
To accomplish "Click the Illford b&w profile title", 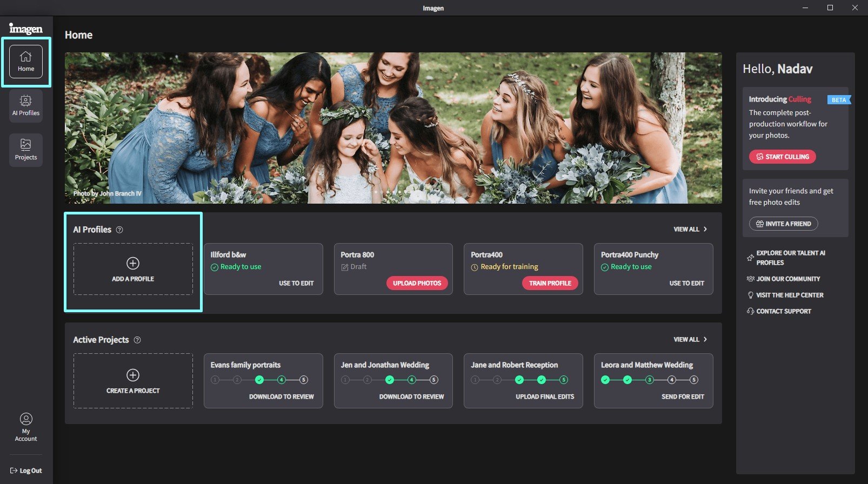I will [228, 255].
